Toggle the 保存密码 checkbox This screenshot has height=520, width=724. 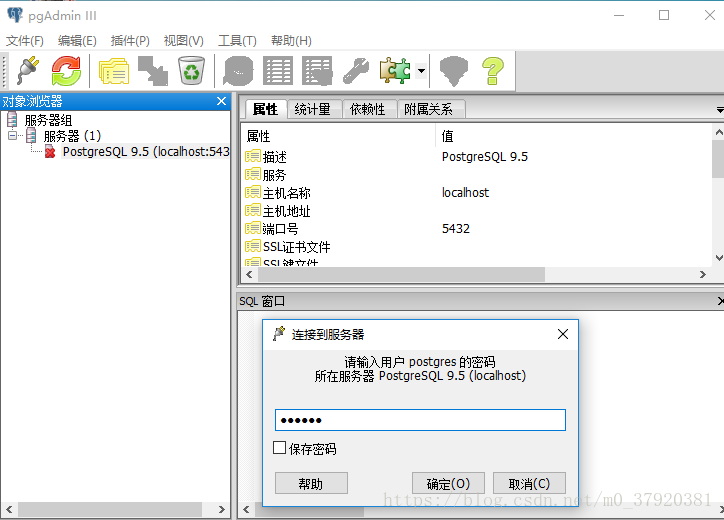(279, 447)
